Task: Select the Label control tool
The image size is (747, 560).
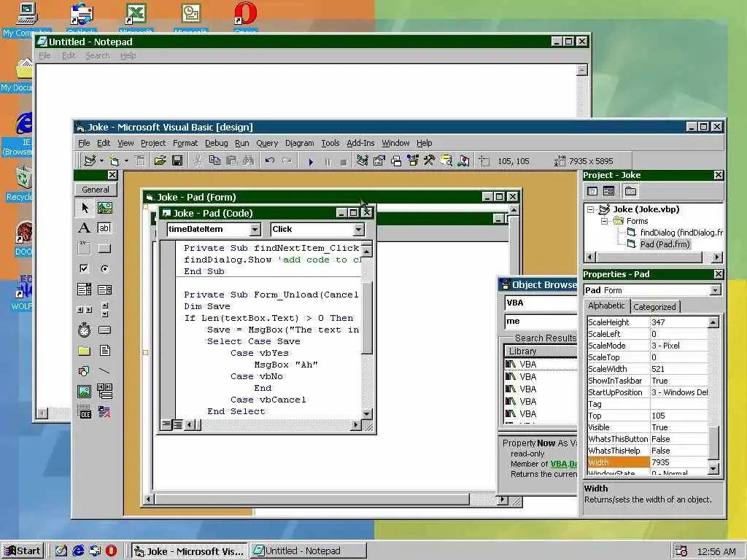Action: coord(85,228)
